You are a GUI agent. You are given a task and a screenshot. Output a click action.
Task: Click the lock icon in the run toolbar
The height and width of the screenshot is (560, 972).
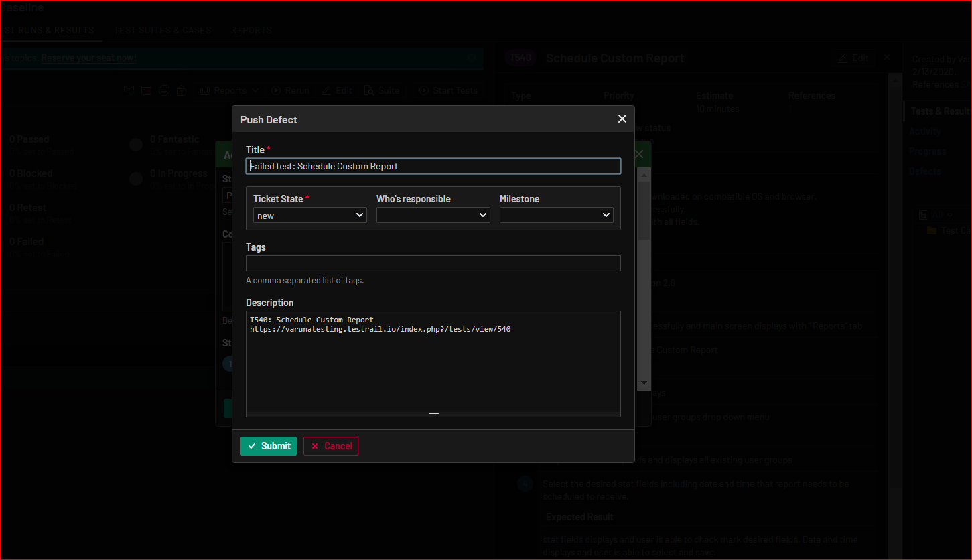[x=182, y=90]
